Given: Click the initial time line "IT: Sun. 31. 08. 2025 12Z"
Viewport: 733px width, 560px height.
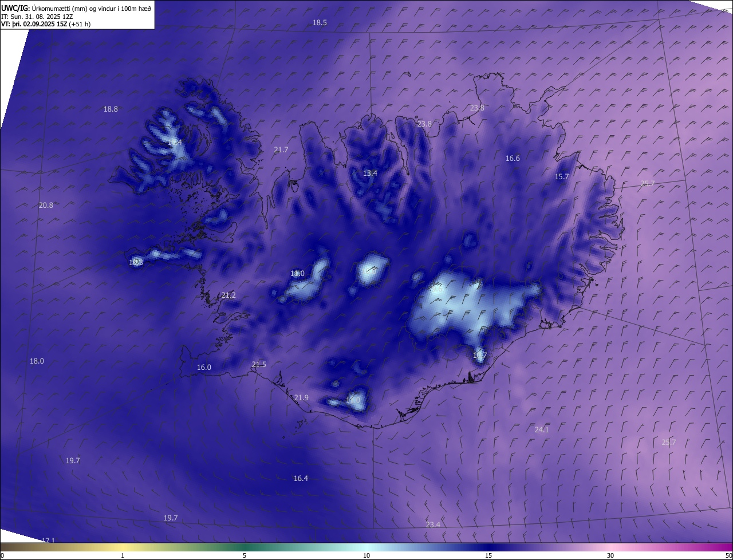Looking at the screenshot, I should tap(37, 16).
